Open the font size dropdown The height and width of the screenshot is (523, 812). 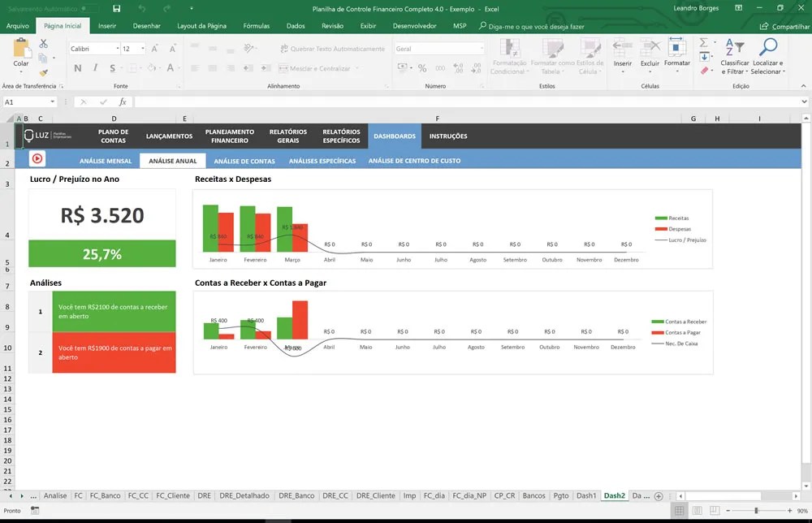click(142, 48)
